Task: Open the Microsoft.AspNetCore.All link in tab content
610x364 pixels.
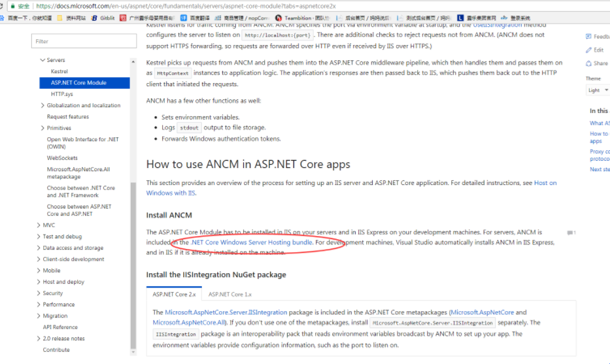Action: point(189,322)
